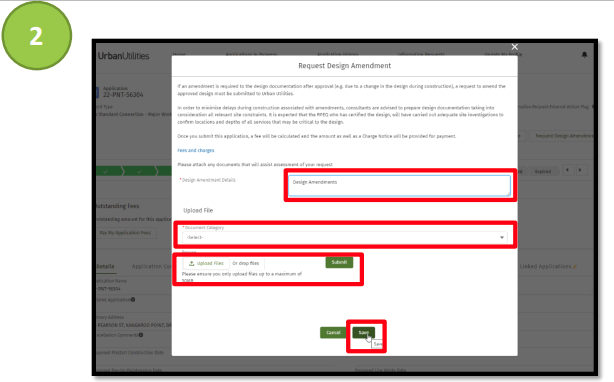Click the Pearson St, Kangaroo Point address
This screenshot has height=382, width=614.
(134, 325)
